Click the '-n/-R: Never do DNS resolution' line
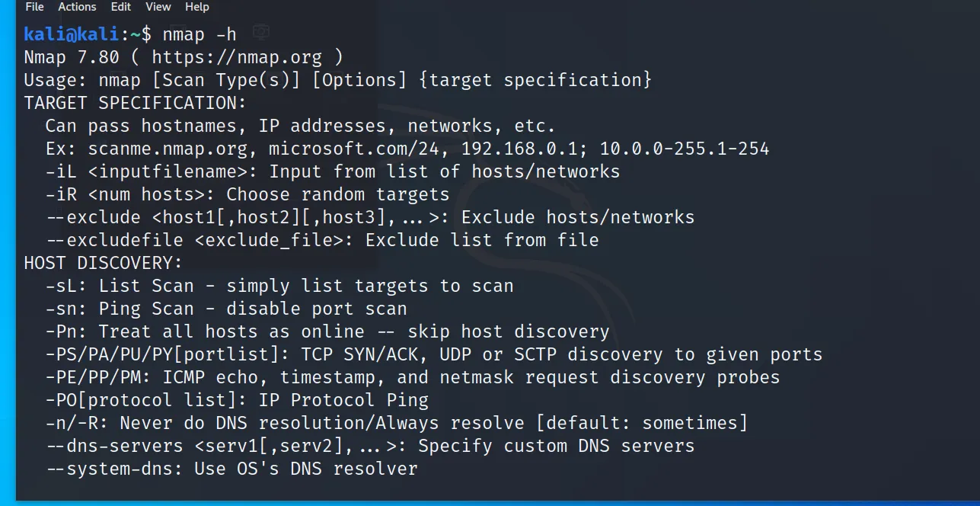The height and width of the screenshot is (506, 980). 396,423
